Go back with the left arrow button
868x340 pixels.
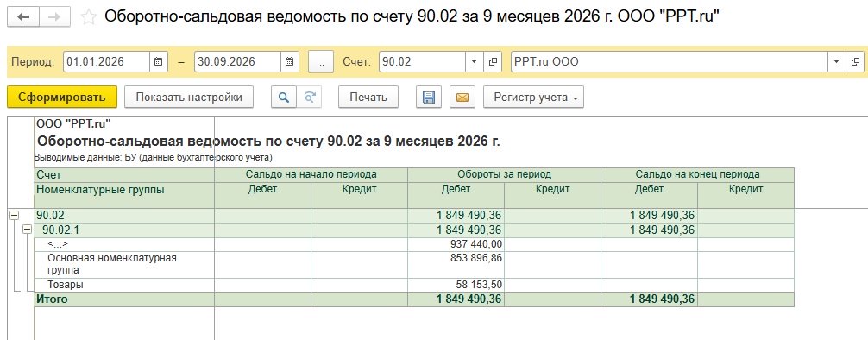click(22, 17)
